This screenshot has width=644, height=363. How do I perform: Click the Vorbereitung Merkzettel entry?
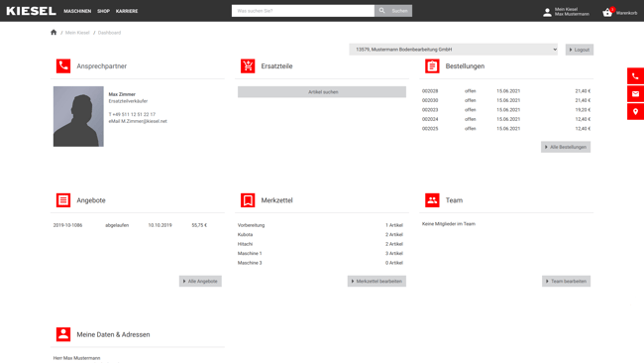251,225
